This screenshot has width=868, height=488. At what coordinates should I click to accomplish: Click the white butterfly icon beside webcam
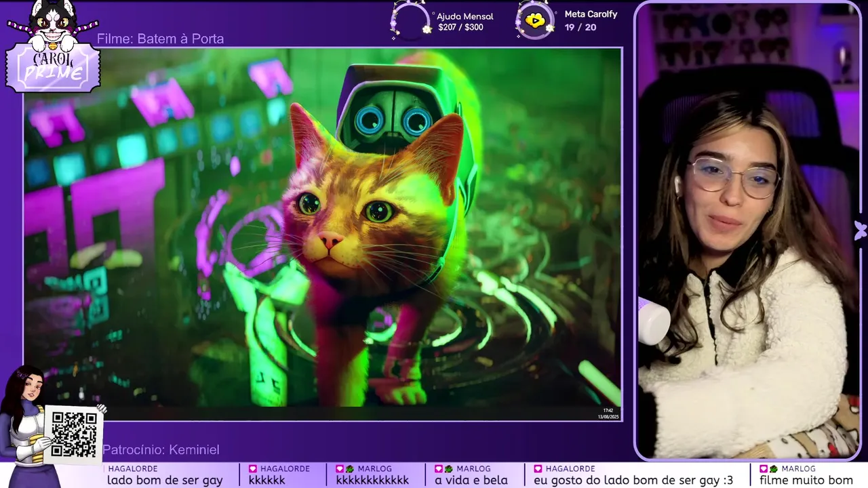pyautogui.click(x=861, y=230)
